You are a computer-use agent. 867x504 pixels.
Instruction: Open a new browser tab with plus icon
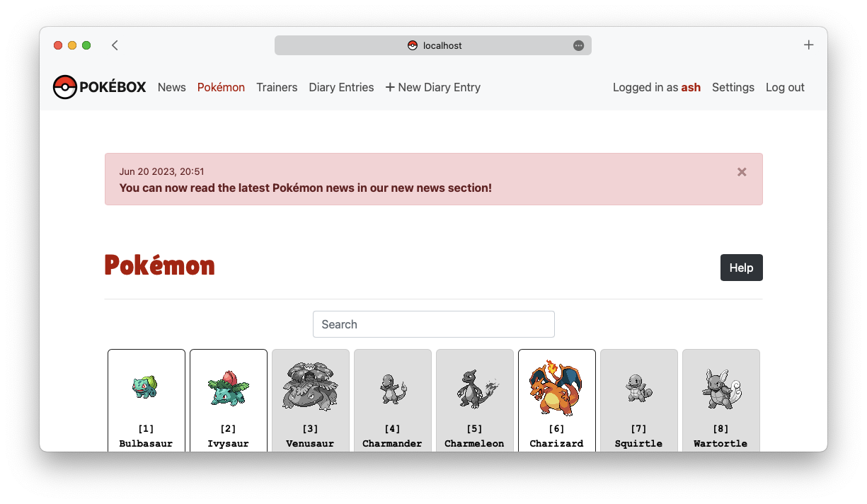pyautogui.click(x=808, y=45)
